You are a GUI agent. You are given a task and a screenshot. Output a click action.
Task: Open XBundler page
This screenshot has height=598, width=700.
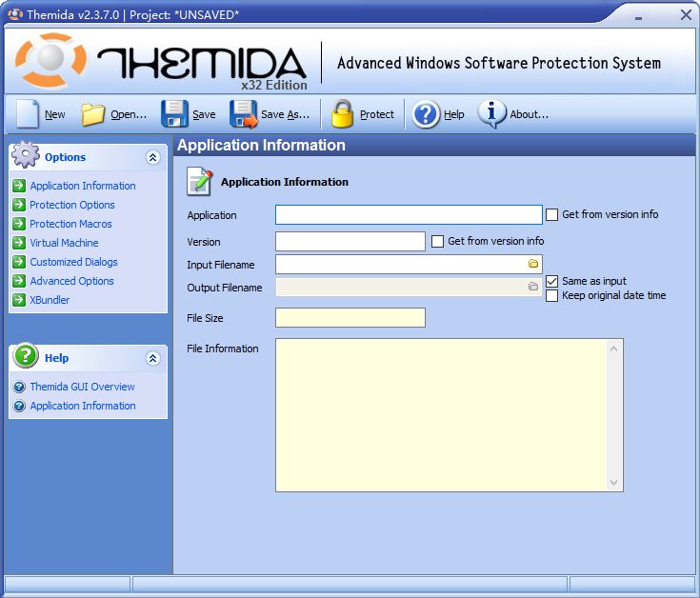tap(50, 300)
